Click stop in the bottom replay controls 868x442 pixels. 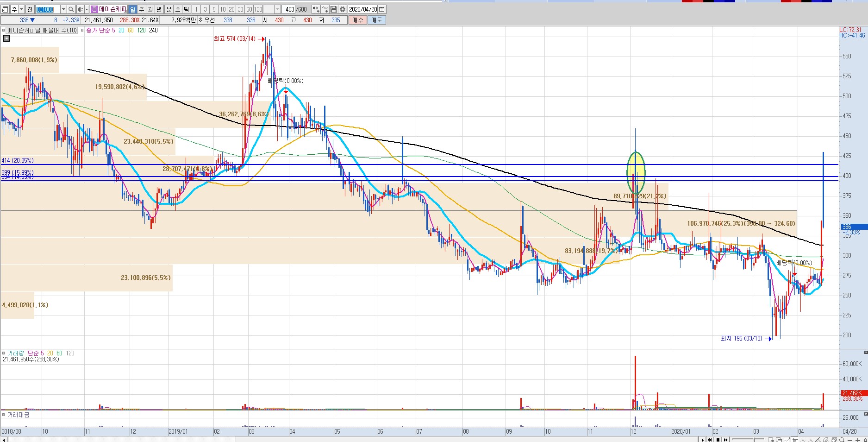(x=718, y=440)
